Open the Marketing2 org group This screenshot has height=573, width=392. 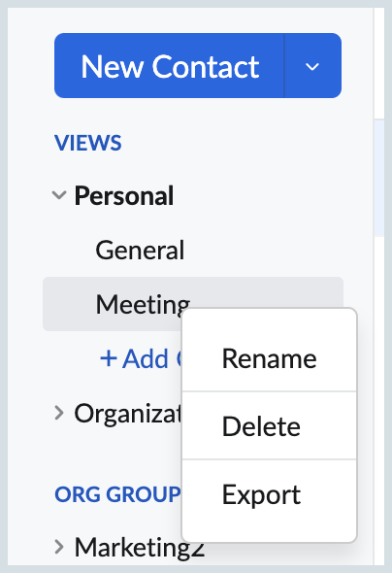(x=140, y=548)
